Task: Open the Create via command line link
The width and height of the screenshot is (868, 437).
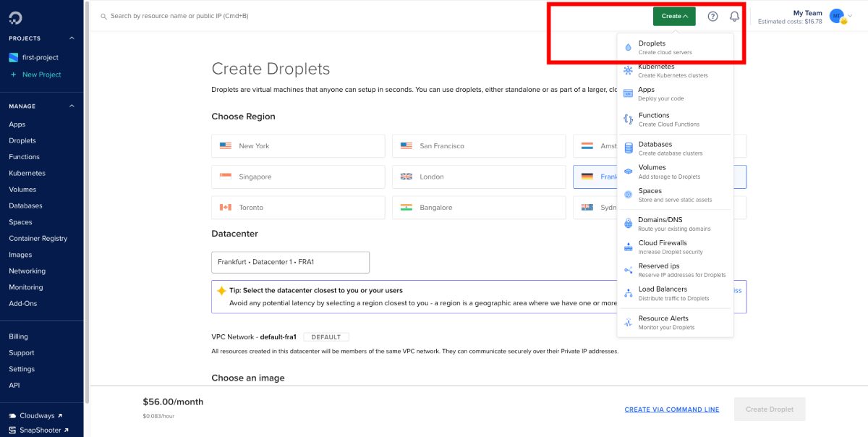Action: 672,410
